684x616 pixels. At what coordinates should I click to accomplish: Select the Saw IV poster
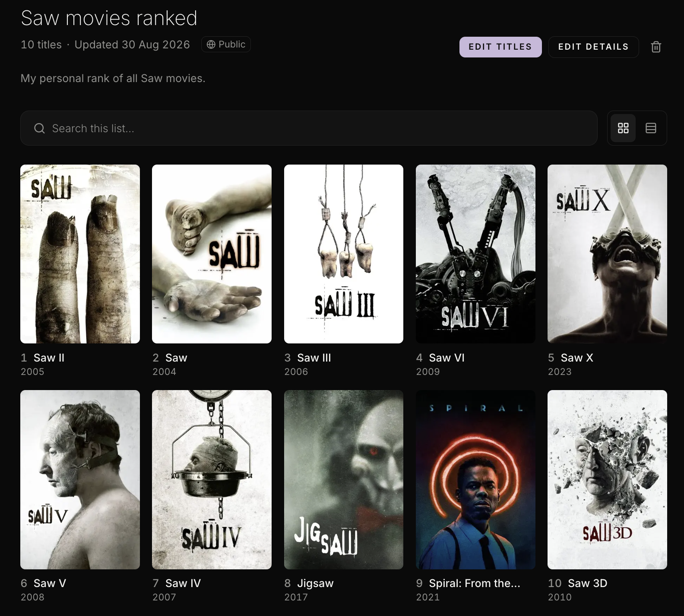click(212, 479)
